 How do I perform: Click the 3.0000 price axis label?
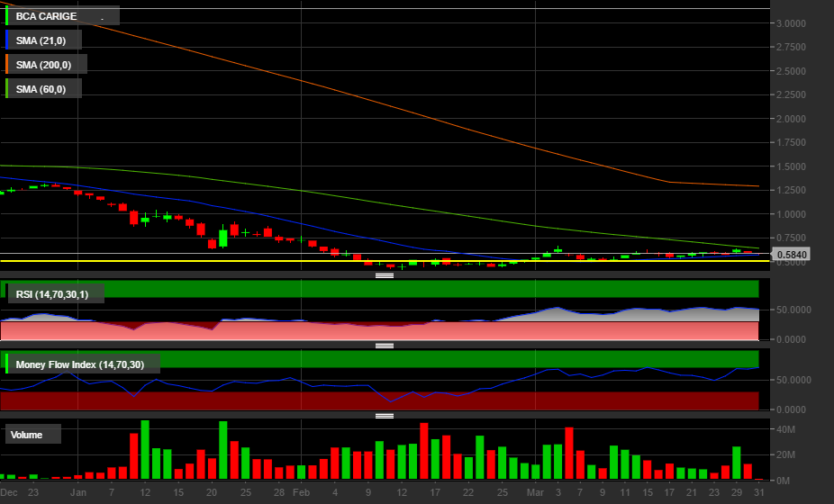[791, 23]
